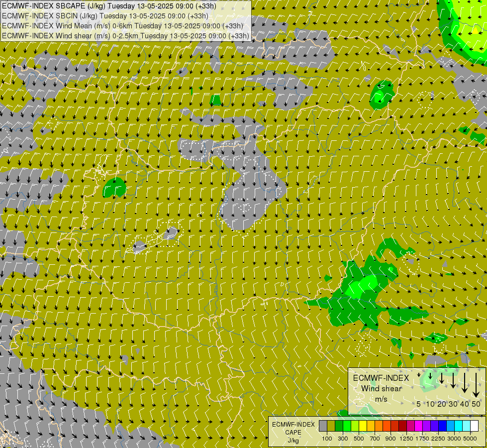Select the bright green CAPE legend swatch

tap(347, 426)
